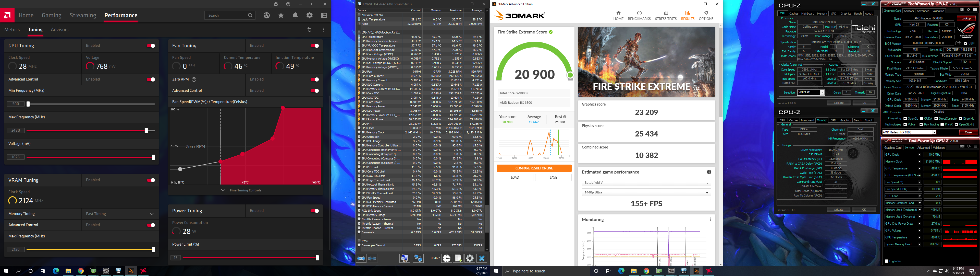
Task: Open the favorites star in Radeon Software
Action: (x=281, y=15)
